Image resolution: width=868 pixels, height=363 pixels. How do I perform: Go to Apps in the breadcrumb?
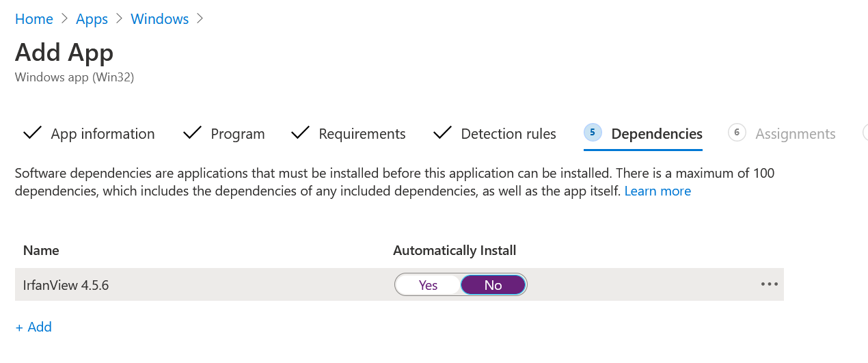pyautogui.click(x=92, y=19)
